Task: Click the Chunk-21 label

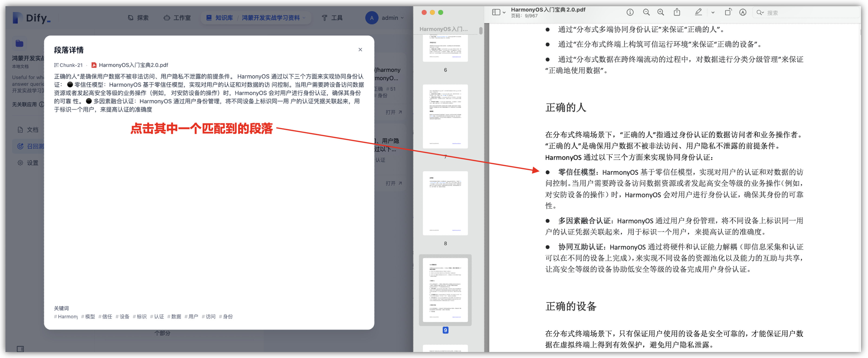Action: tap(68, 65)
